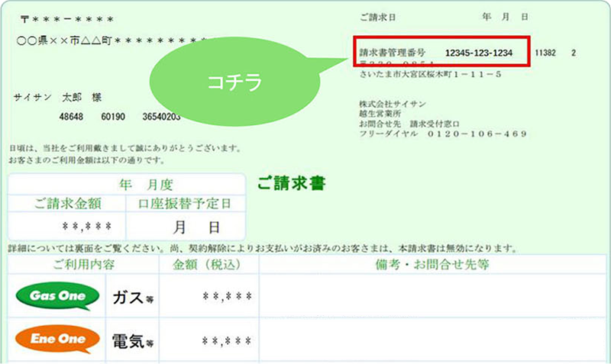
Task: Click the 請求書管理番号 label
Action: coord(392,53)
